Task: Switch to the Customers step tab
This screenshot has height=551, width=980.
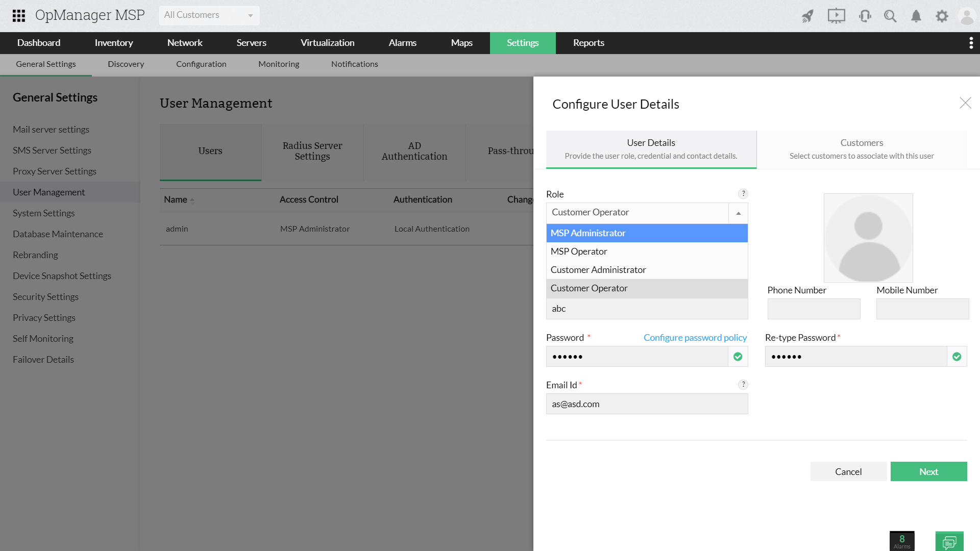Action: click(x=862, y=149)
